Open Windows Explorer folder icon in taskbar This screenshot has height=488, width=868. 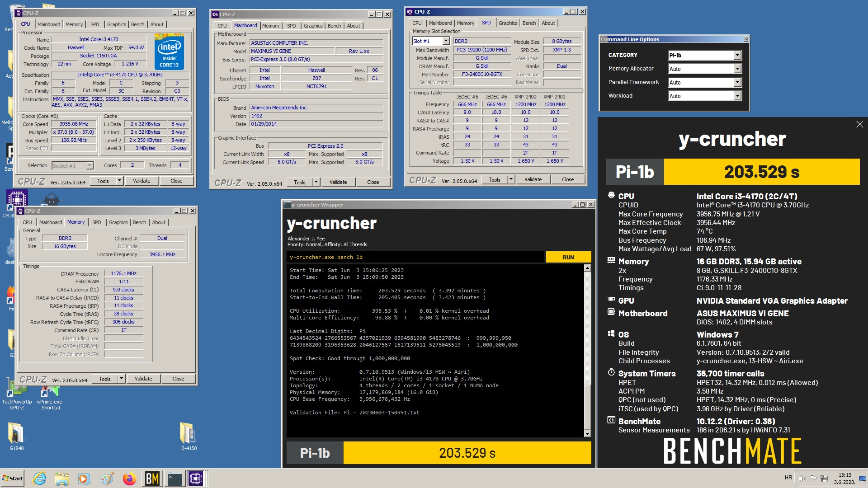62,478
